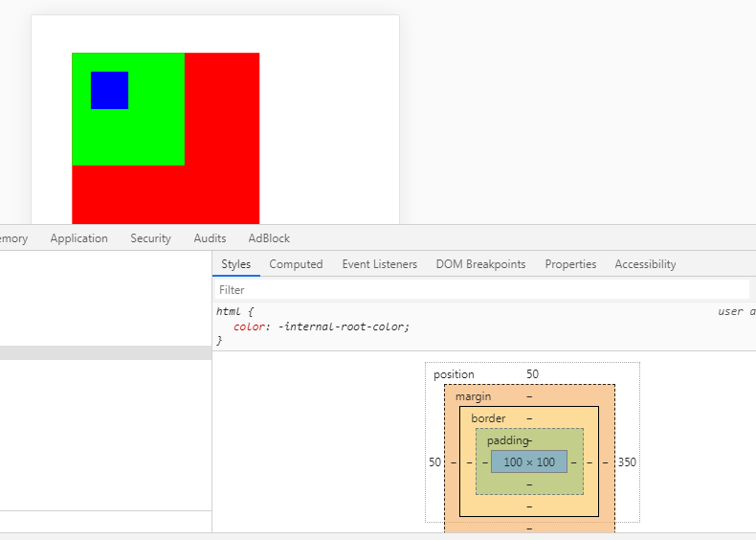The width and height of the screenshot is (756, 540).
Task: Open the Event Listeners tab
Action: pyautogui.click(x=380, y=264)
